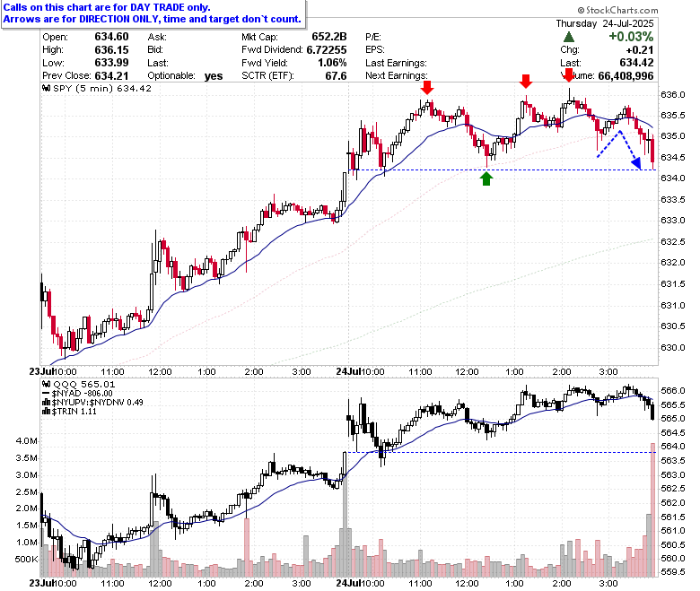This screenshot has height=591, width=700.
Task: Click the red down arrow near 11:00
Action: point(428,87)
